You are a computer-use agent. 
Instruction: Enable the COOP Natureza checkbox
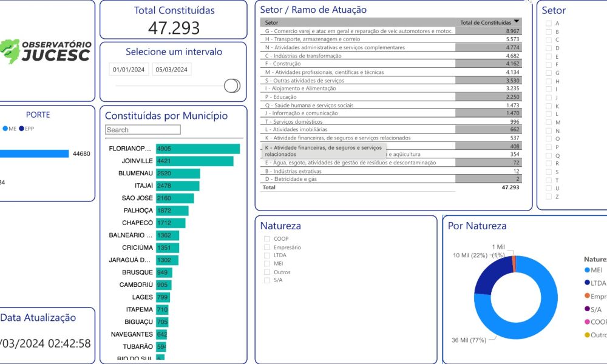[x=267, y=239]
